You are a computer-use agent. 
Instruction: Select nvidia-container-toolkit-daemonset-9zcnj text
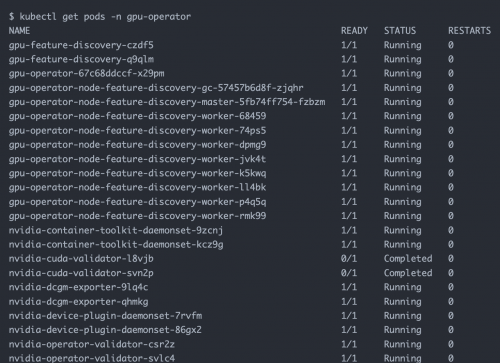tap(116, 230)
